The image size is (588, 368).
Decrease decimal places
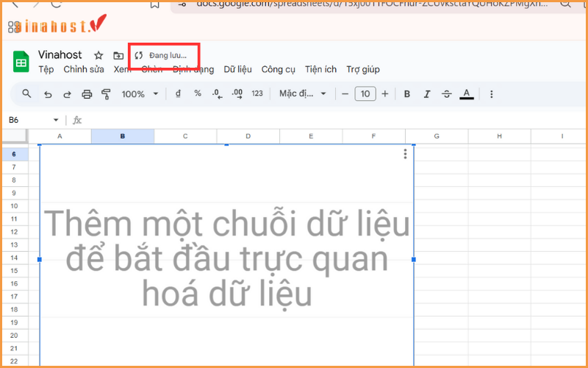coord(217,93)
